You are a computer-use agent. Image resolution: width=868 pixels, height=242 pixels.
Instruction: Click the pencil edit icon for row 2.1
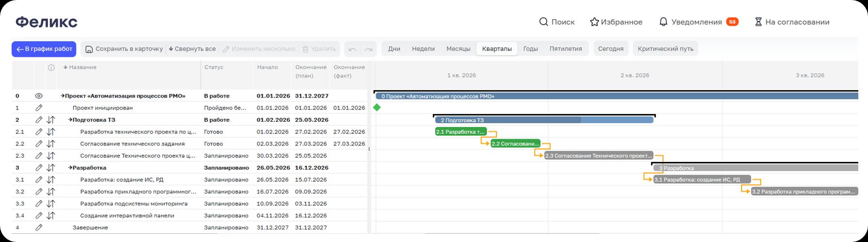39,132
